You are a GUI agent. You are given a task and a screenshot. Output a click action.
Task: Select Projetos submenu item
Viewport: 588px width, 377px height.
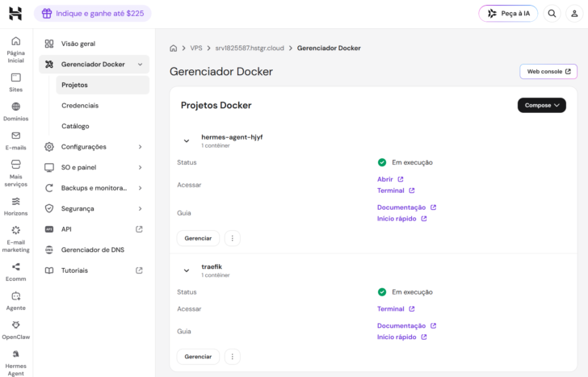103,85
